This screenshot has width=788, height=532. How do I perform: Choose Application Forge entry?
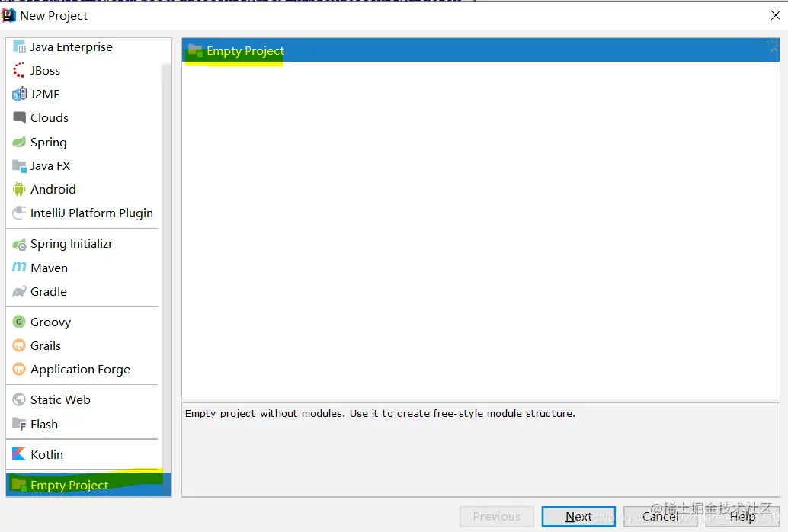tap(84, 369)
